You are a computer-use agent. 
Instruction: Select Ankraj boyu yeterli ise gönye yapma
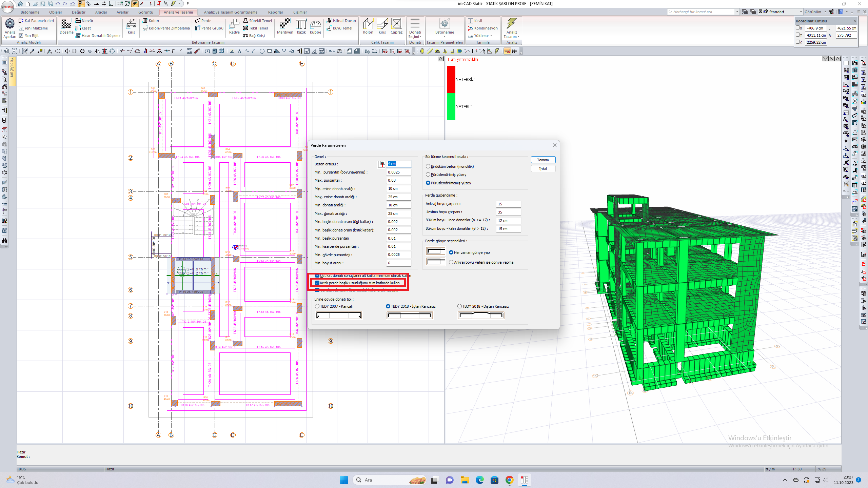point(451,262)
